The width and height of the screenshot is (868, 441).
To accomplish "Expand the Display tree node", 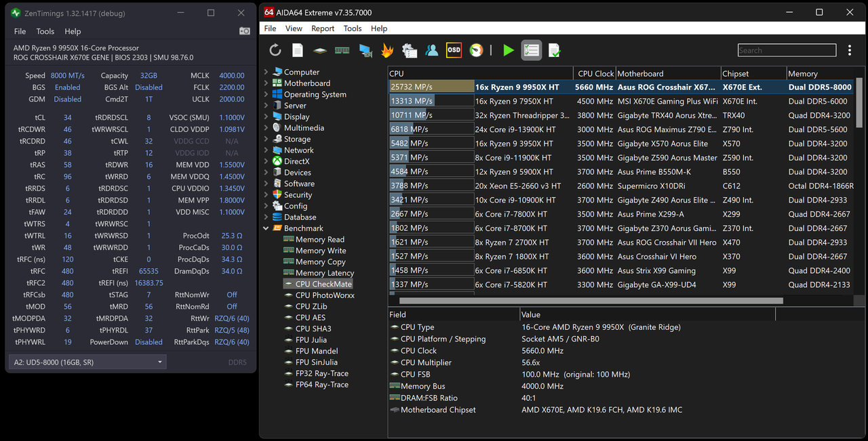I will [x=266, y=117].
